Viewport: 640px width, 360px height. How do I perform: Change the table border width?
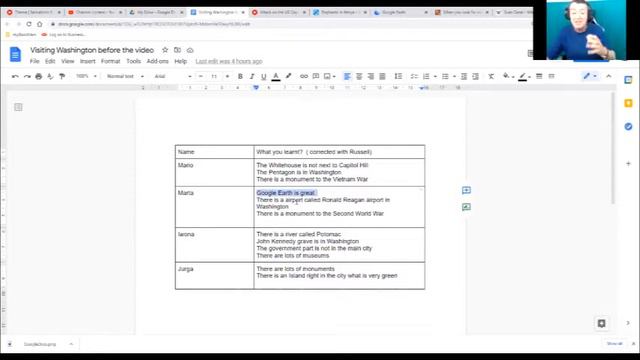[539, 76]
